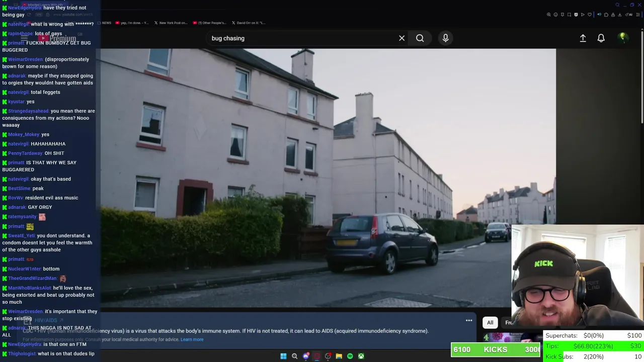Viewport: 644px width, 362px height.
Task: Click the green KICKS goal bar
Action: (x=496, y=350)
